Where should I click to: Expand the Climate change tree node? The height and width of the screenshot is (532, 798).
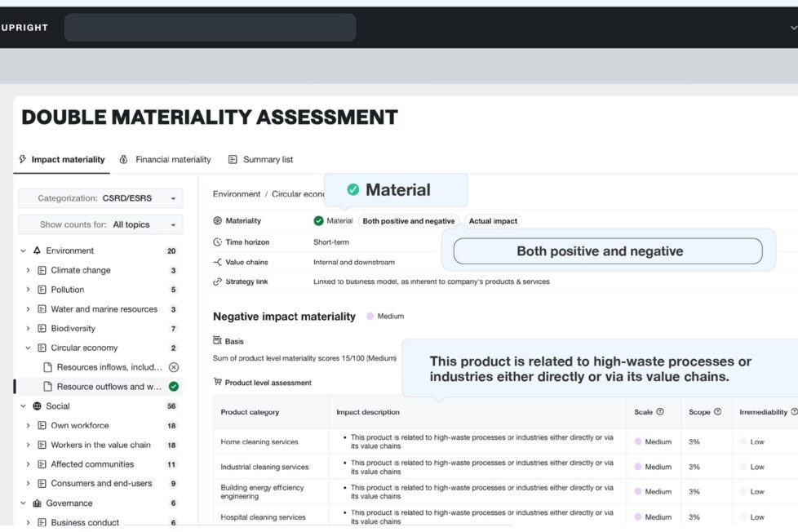coord(29,271)
